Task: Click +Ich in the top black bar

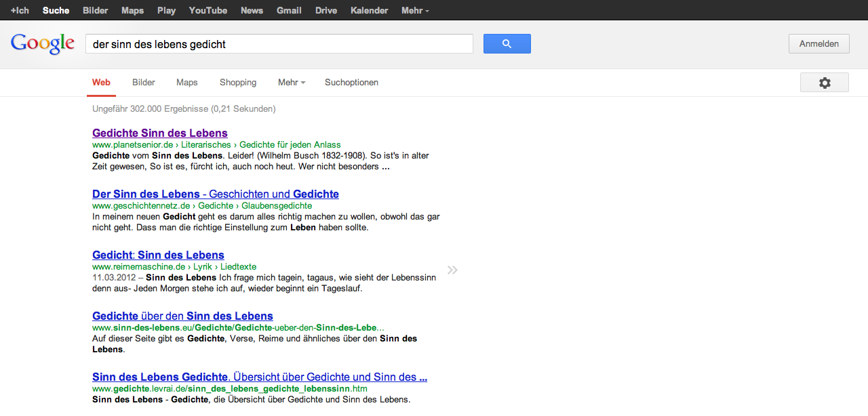Action: coord(20,11)
